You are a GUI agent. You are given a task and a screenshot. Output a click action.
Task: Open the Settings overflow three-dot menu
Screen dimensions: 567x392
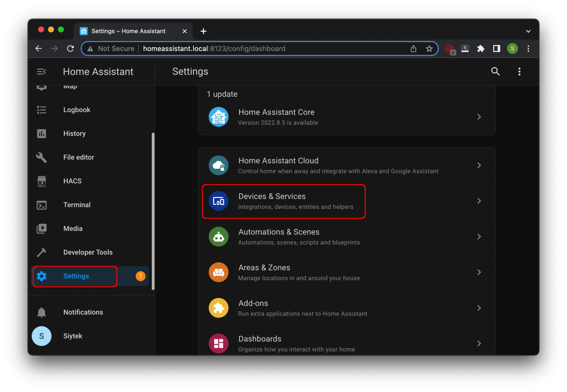[519, 71]
